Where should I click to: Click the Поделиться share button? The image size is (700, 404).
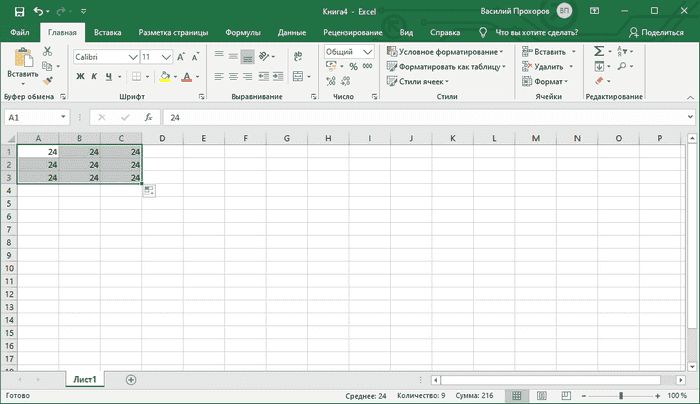point(655,32)
